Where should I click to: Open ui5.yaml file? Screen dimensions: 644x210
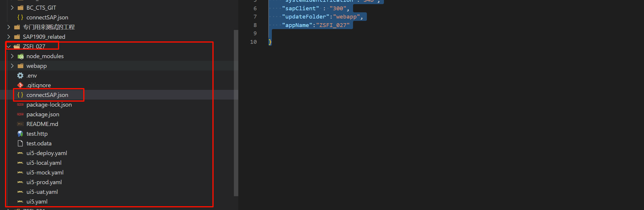click(x=37, y=201)
